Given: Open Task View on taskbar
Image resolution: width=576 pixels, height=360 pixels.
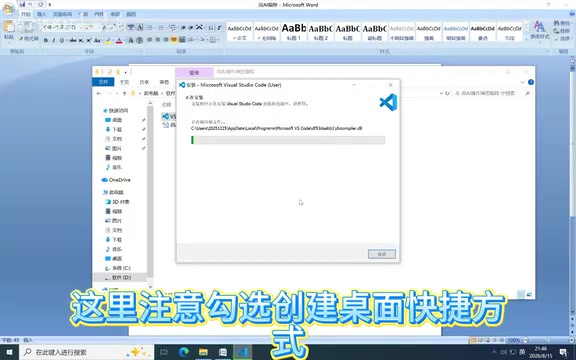Looking at the screenshot, I should [164, 352].
